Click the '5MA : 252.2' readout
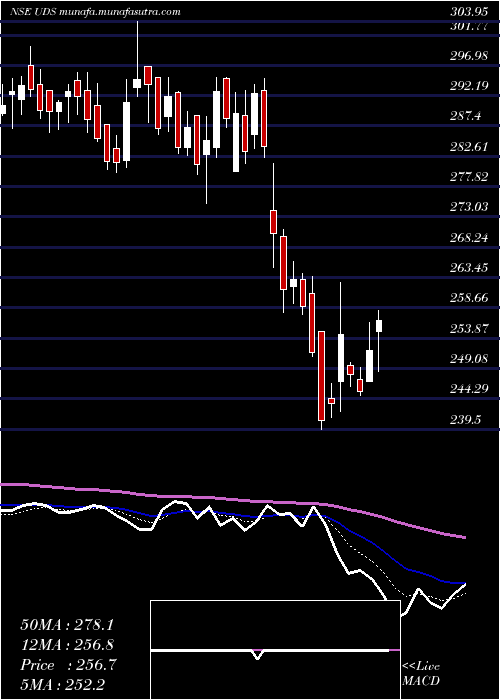 (62, 685)
